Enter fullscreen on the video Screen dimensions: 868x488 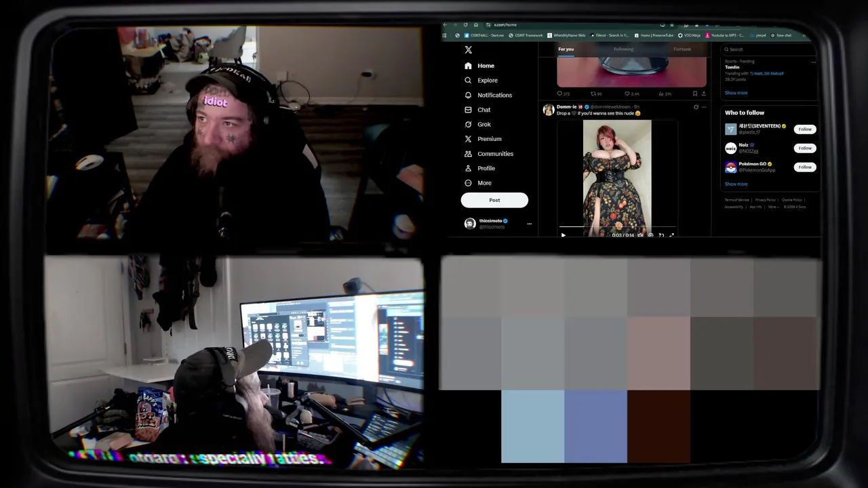tap(671, 235)
